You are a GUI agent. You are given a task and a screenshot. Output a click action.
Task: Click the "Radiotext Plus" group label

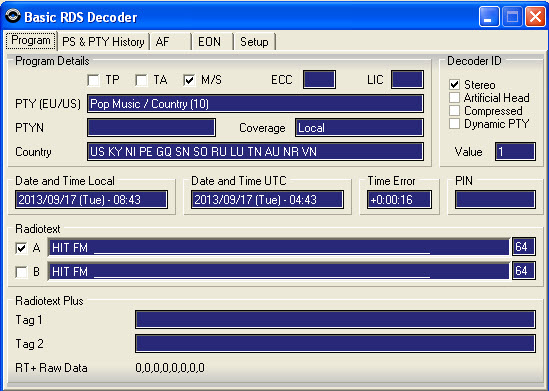[49, 301]
